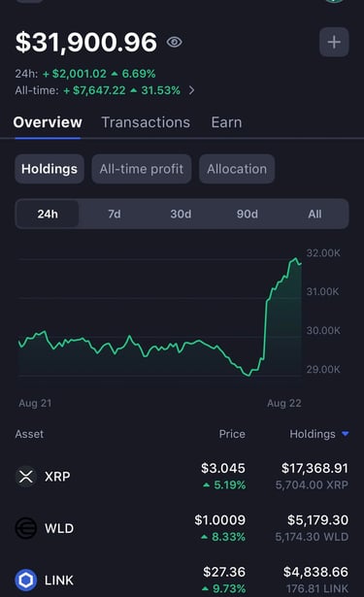
Task: Open the Earn tab
Action: click(226, 122)
